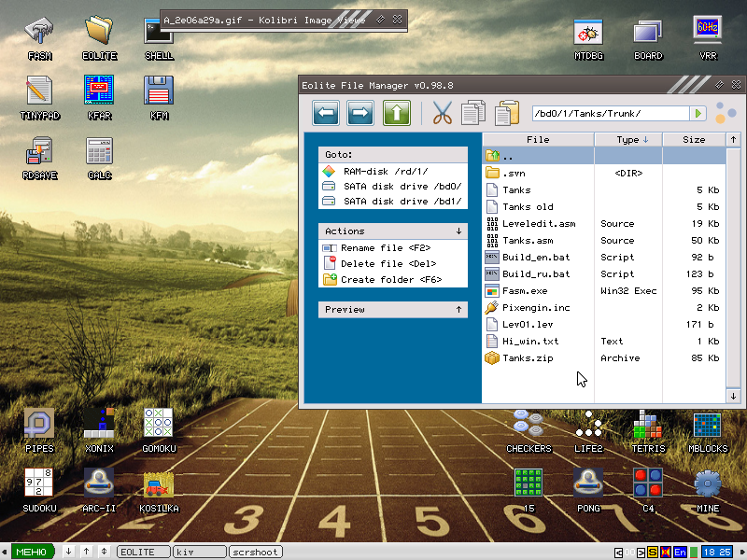747x560 pixels.
Task: Click the Cut scissors icon
Action: (441, 114)
